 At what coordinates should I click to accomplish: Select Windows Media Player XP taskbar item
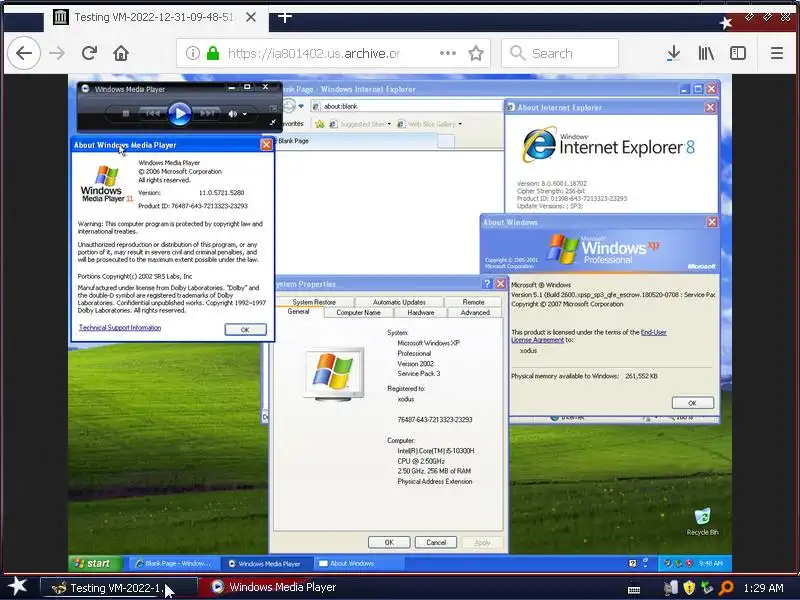pyautogui.click(x=266, y=563)
